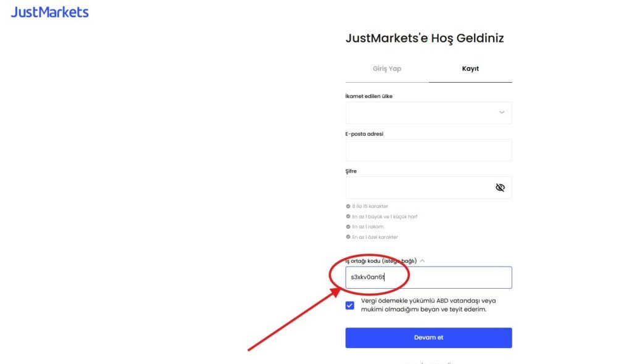Click the JustMarkets logo
This screenshot has width=632, height=364.
click(x=49, y=11)
